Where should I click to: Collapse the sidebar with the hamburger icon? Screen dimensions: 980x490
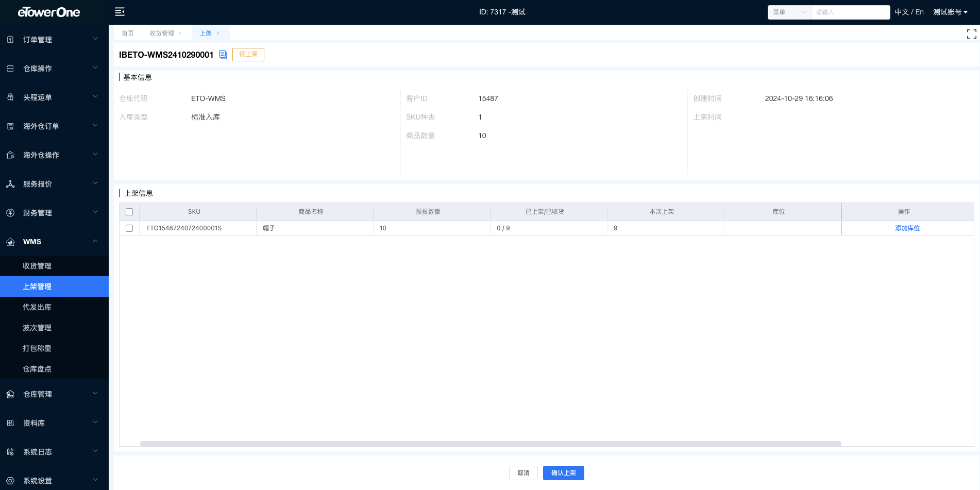120,12
